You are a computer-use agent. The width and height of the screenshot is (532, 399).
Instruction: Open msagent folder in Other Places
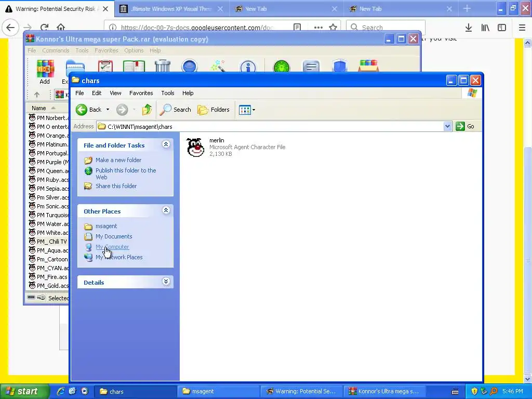106,226
